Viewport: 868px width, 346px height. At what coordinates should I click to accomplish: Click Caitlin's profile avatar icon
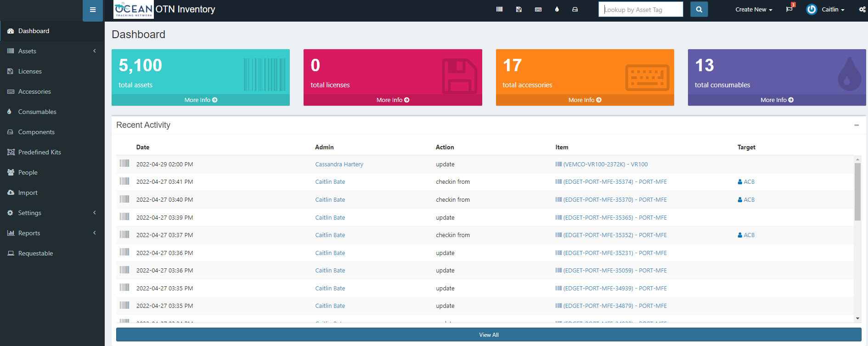click(812, 9)
